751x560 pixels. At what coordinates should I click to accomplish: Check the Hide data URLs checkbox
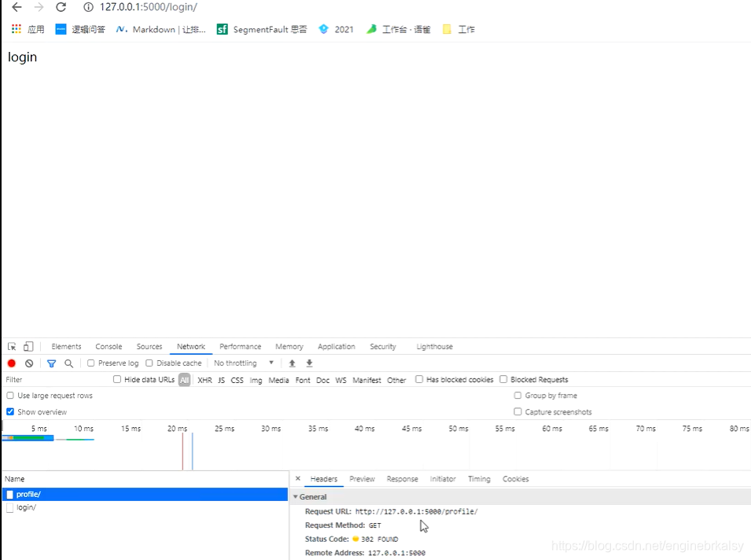coord(117,379)
